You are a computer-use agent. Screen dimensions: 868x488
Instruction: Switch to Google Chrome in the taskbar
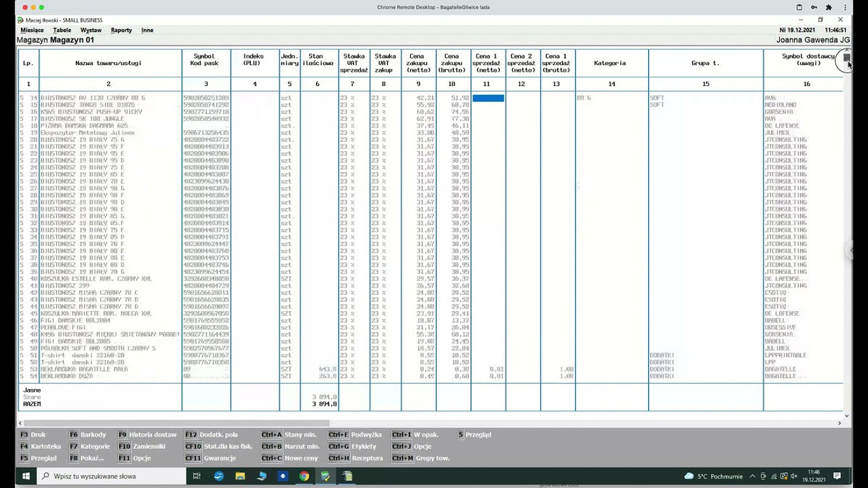305,476
